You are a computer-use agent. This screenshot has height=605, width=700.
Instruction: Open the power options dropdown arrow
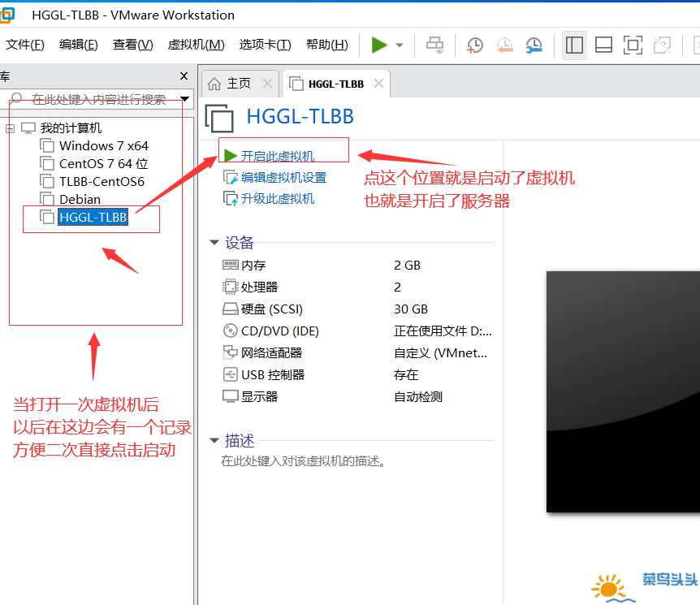click(400, 45)
